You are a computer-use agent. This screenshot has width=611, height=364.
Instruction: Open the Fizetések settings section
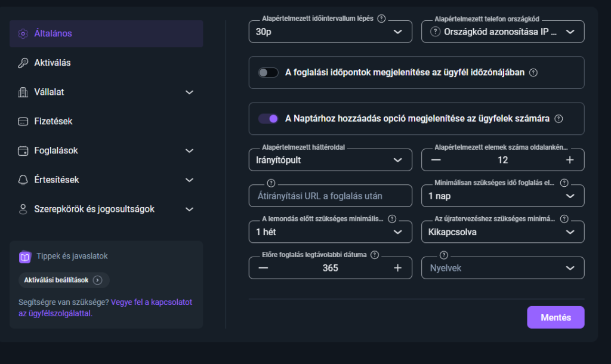[53, 121]
